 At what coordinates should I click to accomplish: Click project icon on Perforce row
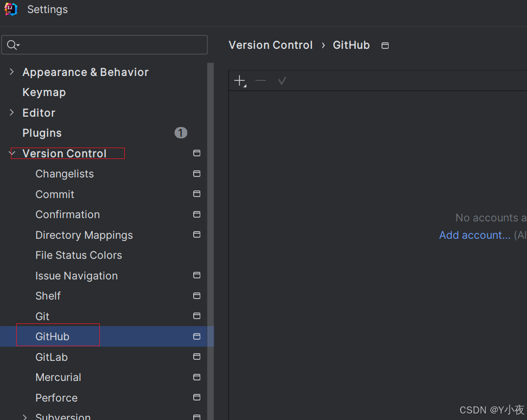tap(196, 397)
